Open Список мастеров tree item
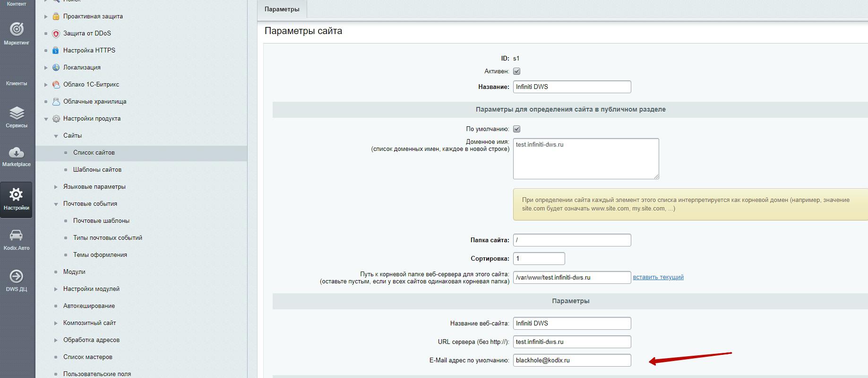 pos(88,357)
